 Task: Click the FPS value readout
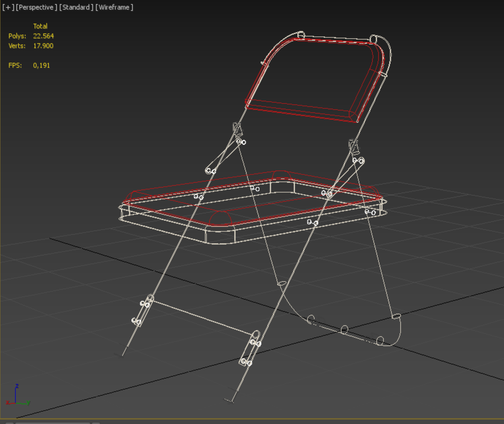[x=41, y=65]
